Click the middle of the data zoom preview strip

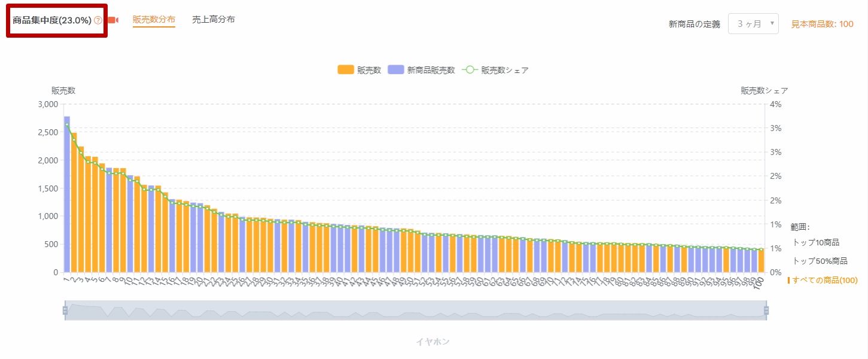point(416,310)
